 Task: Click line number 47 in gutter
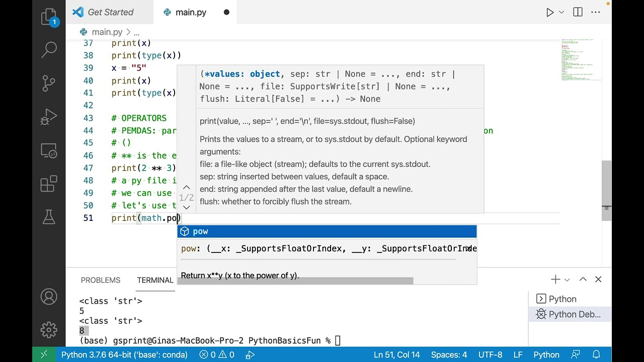(x=88, y=168)
